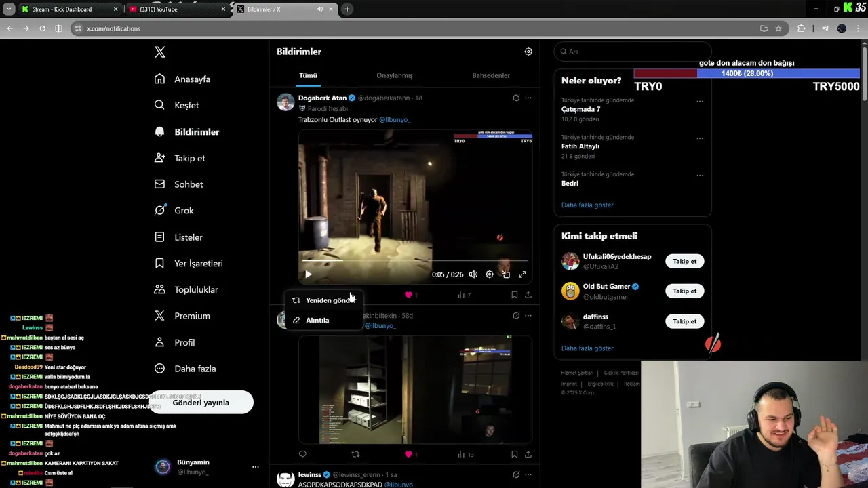The image size is (868, 488).
Task: Open a new browser tab
Action: coord(347,9)
